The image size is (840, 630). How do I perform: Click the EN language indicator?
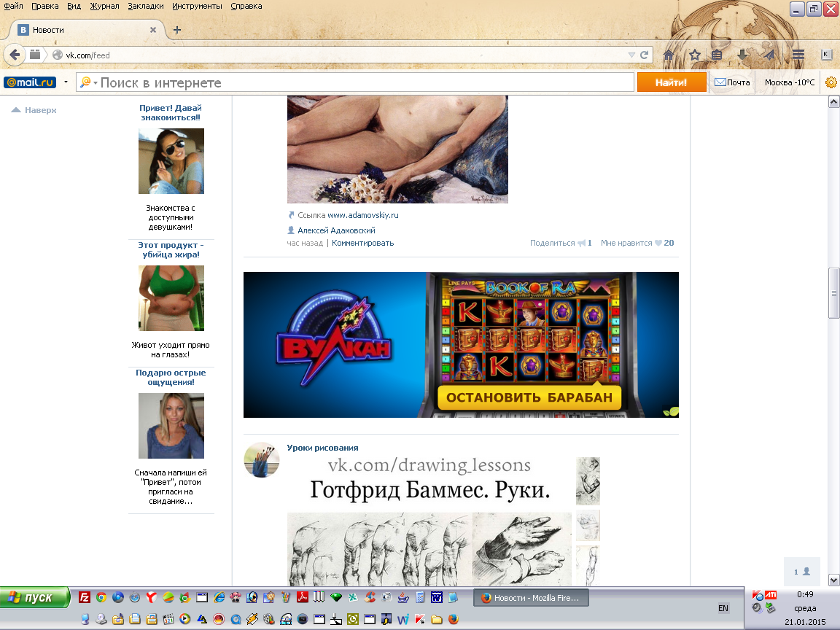coord(723,608)
